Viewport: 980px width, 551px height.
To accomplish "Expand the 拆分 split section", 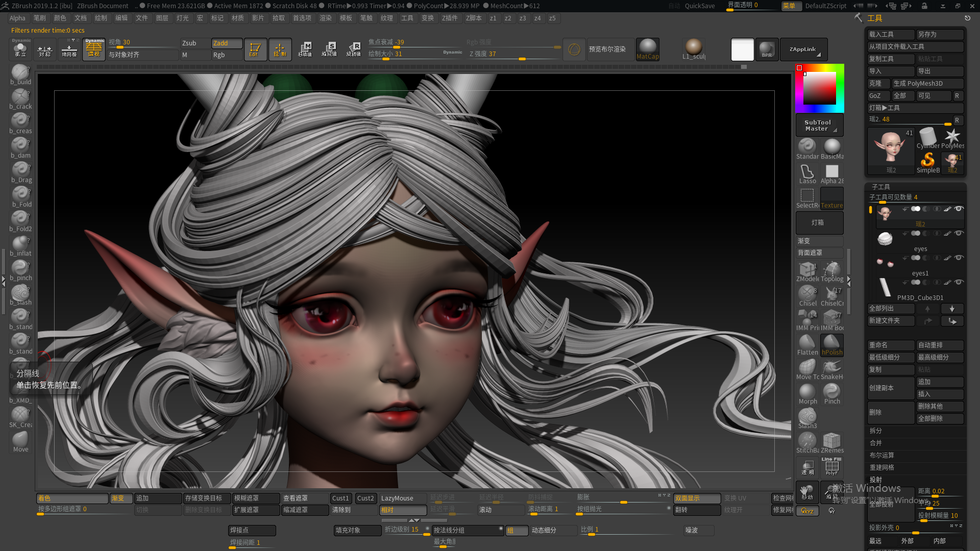I will pyautogui.click(x=875, y=431).
